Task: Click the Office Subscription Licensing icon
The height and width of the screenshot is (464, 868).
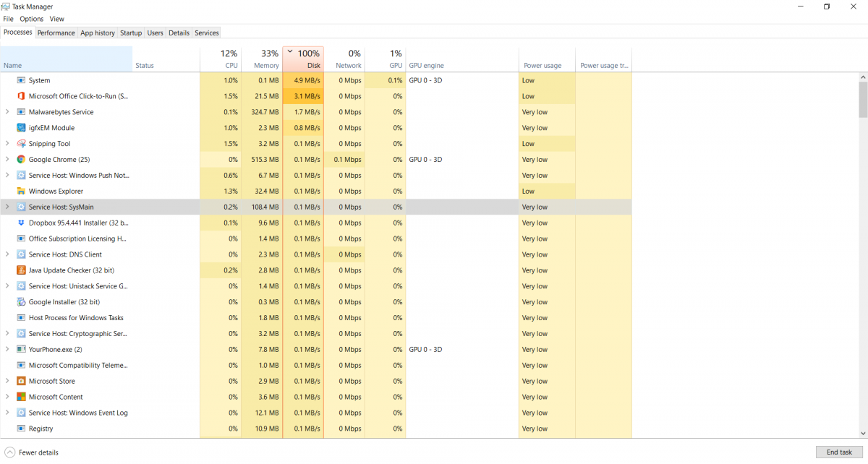Action: click(21, 239)
